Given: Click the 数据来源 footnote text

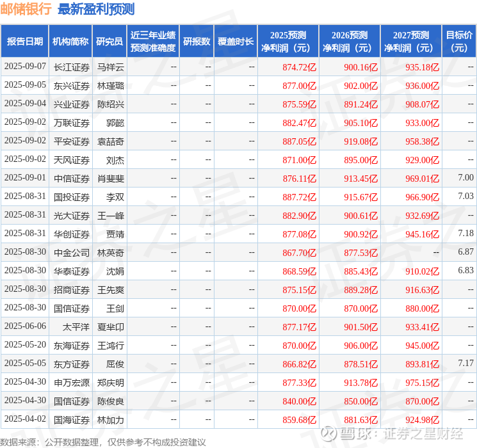Looking at the screenshot, I should [x=103, y=442].
